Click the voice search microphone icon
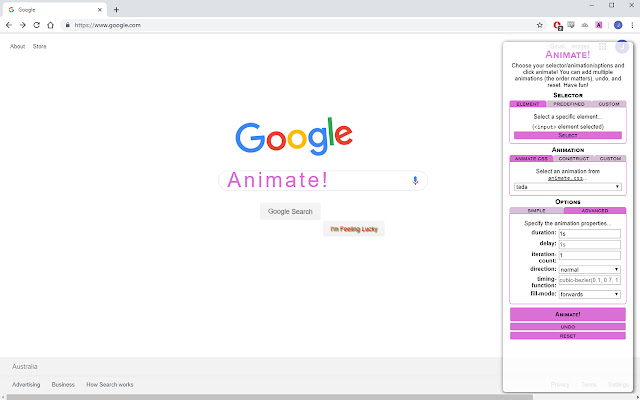This screenshot has width=640, height=400. (415, 180)
